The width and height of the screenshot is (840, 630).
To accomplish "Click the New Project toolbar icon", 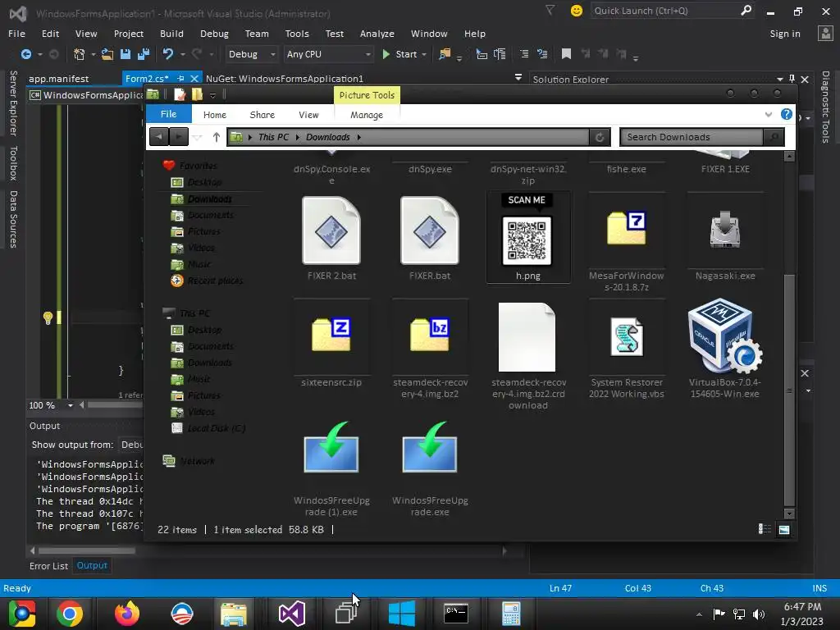I will point(80,54).
